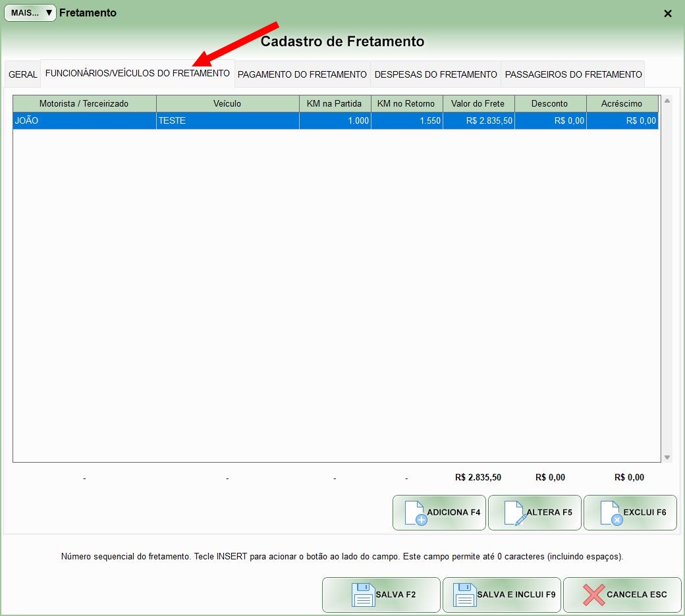Click the KM no Retorno column header
The image size is (685, 616).
pos(406,103)
